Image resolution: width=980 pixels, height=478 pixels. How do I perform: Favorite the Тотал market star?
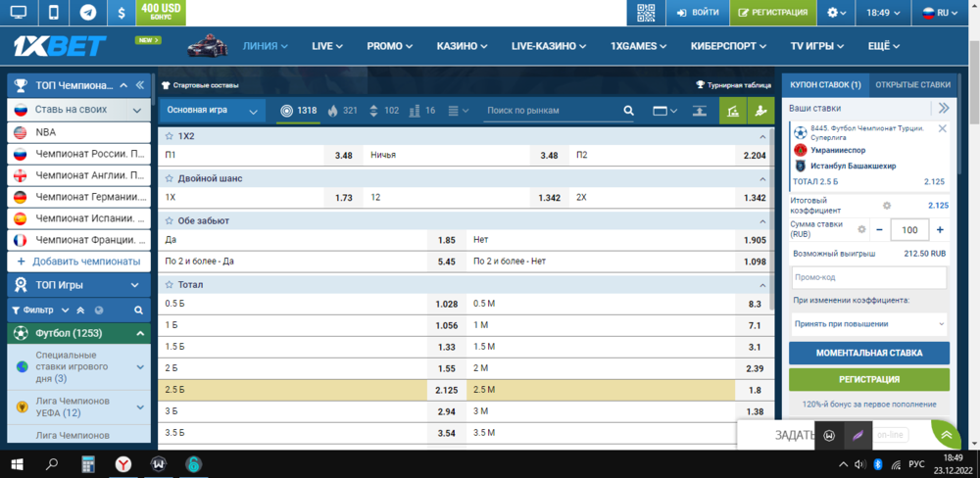(169, 284)
